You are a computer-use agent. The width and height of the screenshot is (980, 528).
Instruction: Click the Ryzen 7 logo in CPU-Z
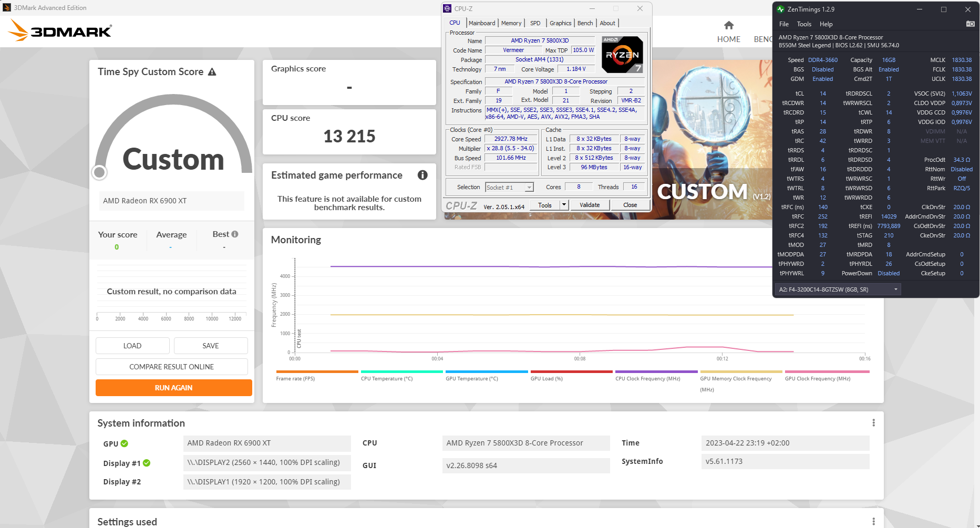coord(622,55)
